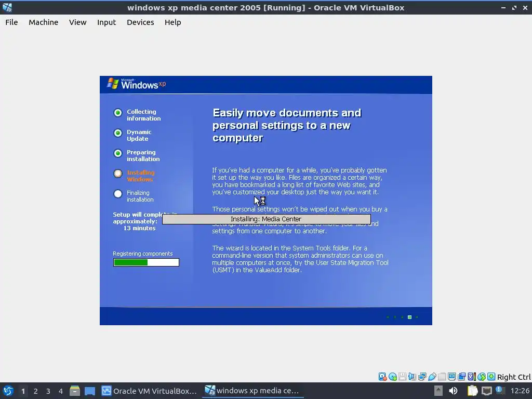Open the Help menu

172,22
